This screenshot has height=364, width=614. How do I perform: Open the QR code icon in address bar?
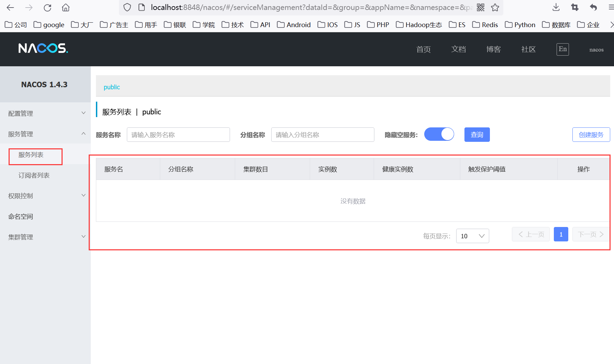tap(481, 8)
